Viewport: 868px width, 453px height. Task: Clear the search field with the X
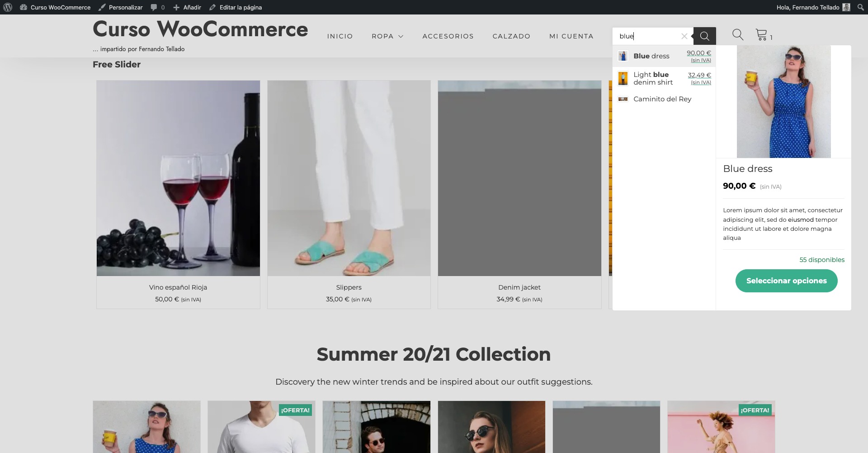coord(684,36)
